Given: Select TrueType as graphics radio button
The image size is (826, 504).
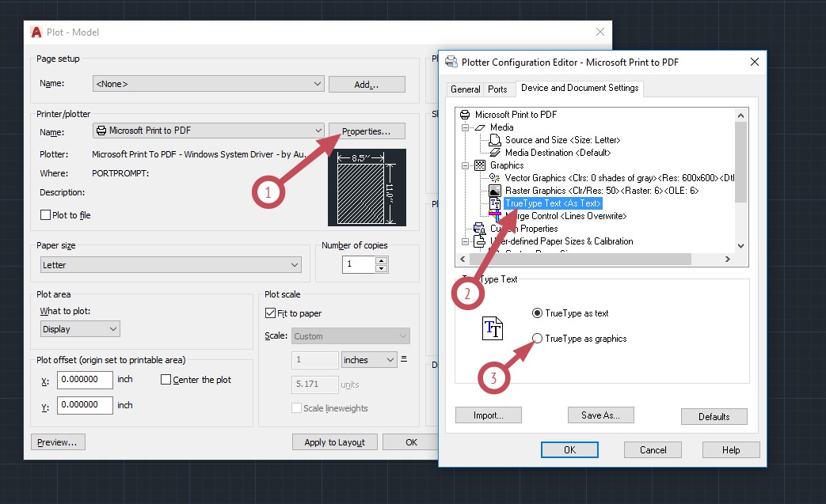Looking at the screenshot, I should click(537, 339).
